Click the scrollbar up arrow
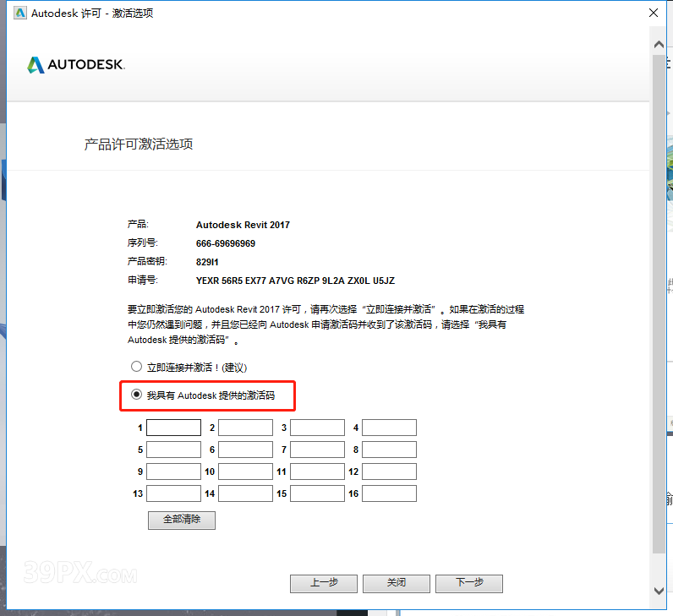The width and height of the screenshot is (673, 616). pos(659,44)
